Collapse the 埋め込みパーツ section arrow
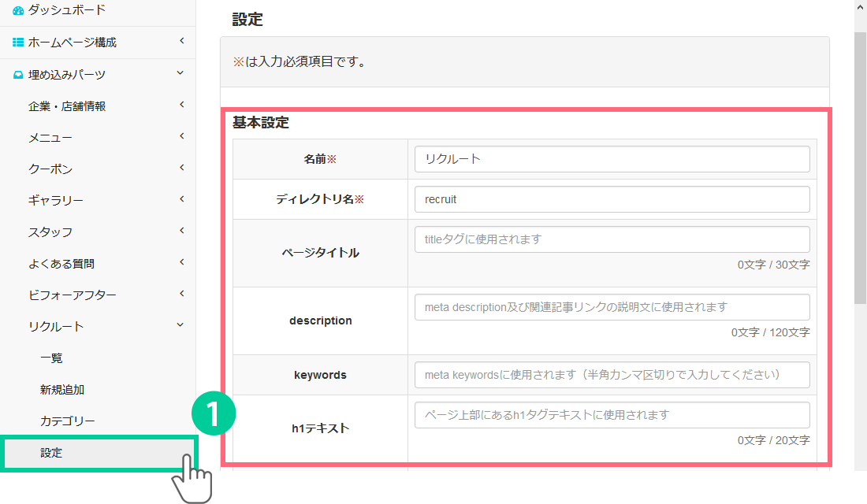 [180, 73]
